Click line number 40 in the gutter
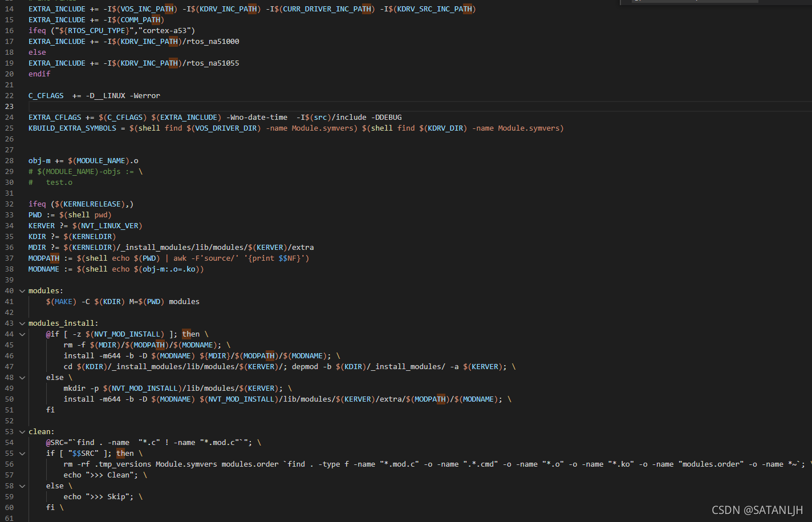Image resolution: width=812 pixels, height=522 pixels. click(9, 291)
